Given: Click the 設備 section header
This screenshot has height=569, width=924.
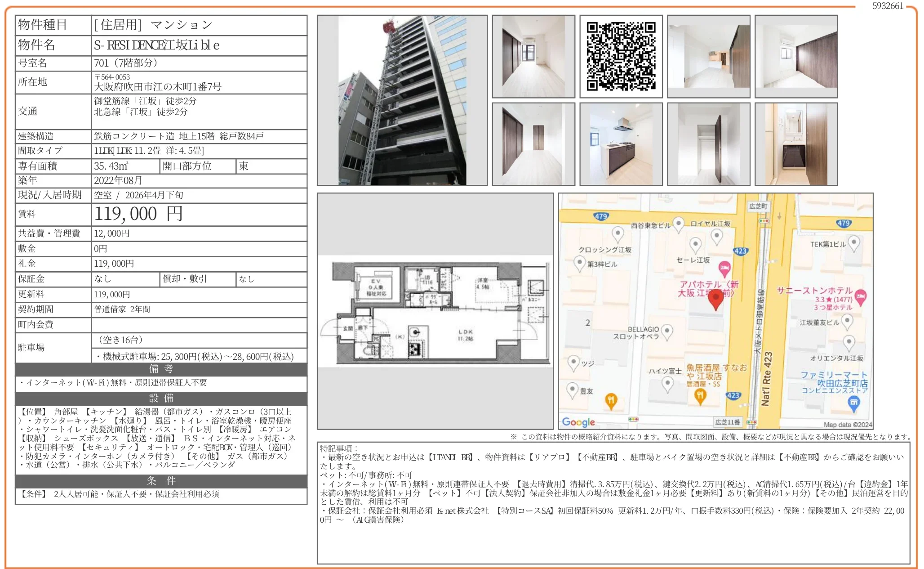Looking at the screenshot, I should tap(161, 399).
